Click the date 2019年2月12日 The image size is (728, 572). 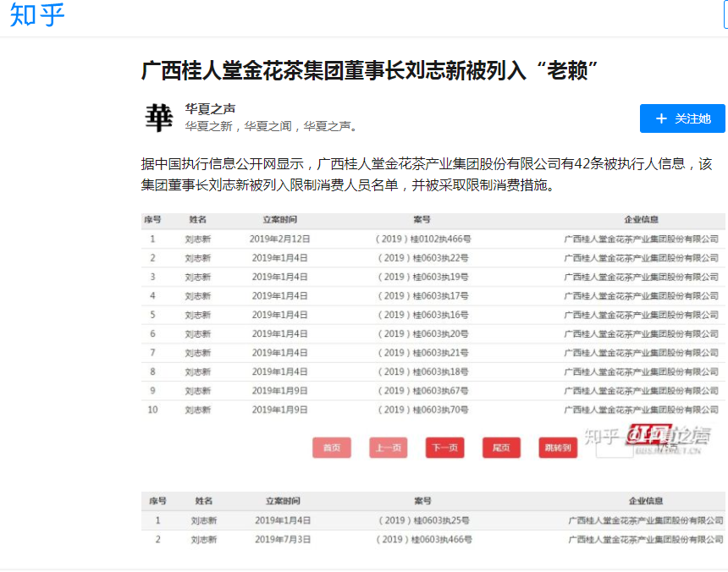point(279,239)
